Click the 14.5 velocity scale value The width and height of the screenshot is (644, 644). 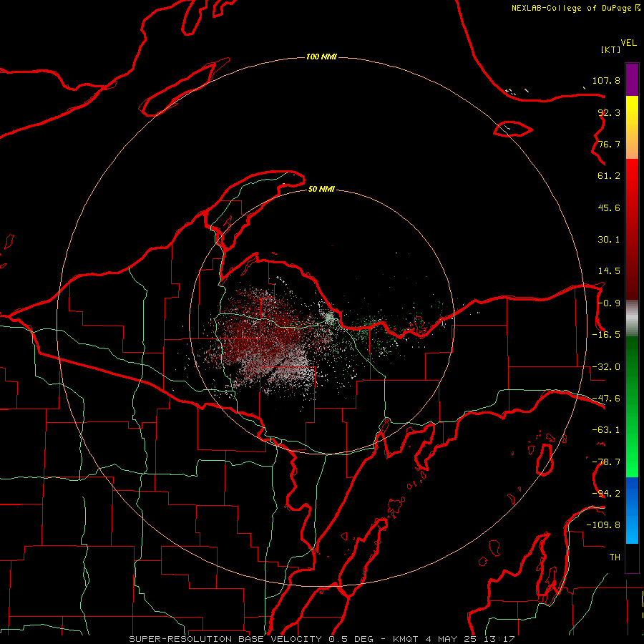tap(609, 271)
